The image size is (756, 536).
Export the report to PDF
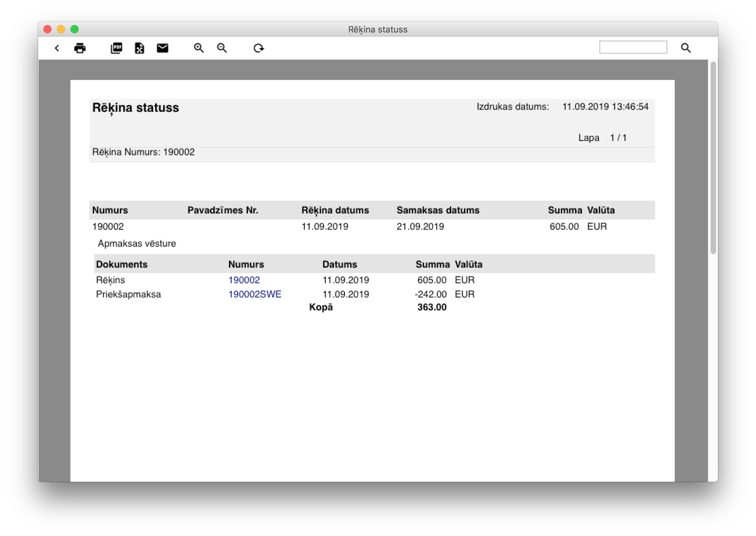[x=117, y=48]
